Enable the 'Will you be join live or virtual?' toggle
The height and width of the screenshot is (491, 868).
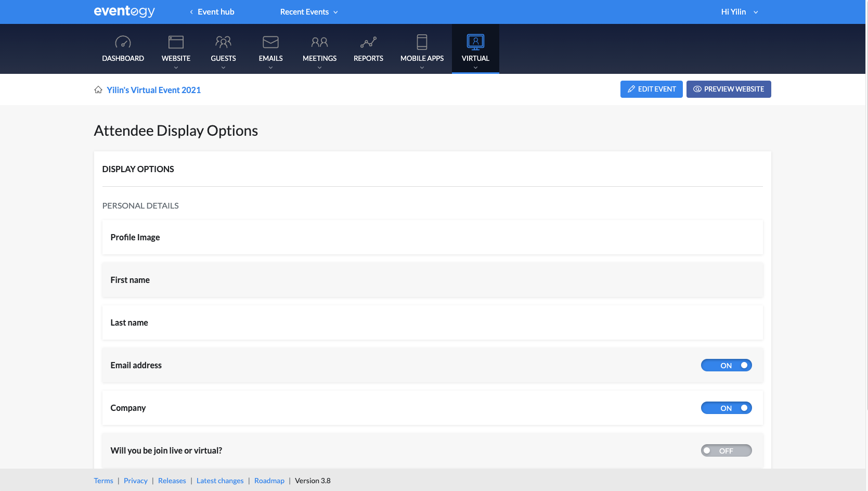pyautogui.click(x=727, y=450)
